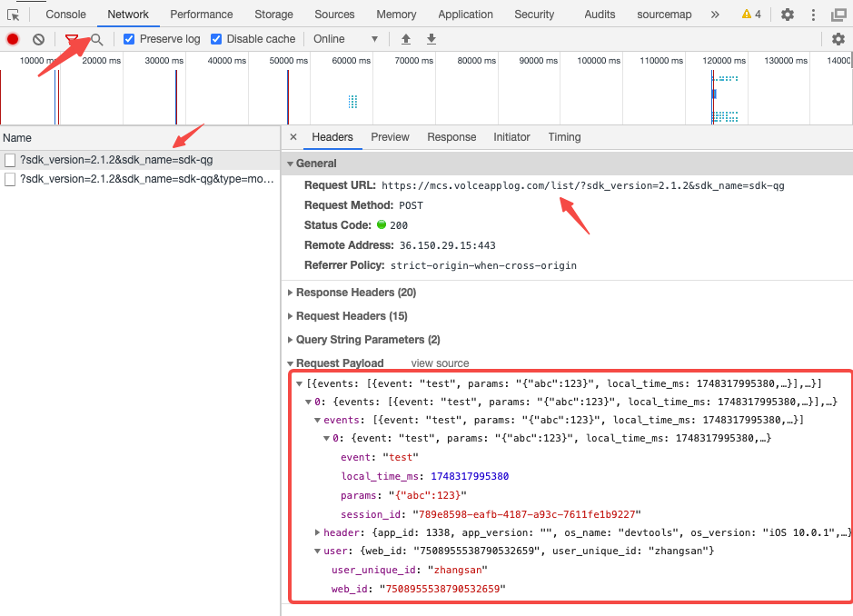Open the sourcemap tab

(664, 15)
